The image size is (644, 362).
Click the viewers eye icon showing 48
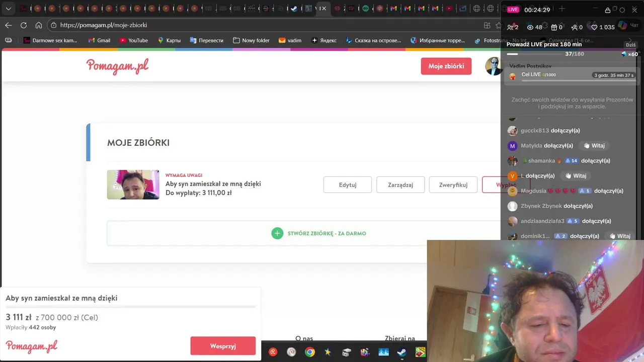coord(530,27)
